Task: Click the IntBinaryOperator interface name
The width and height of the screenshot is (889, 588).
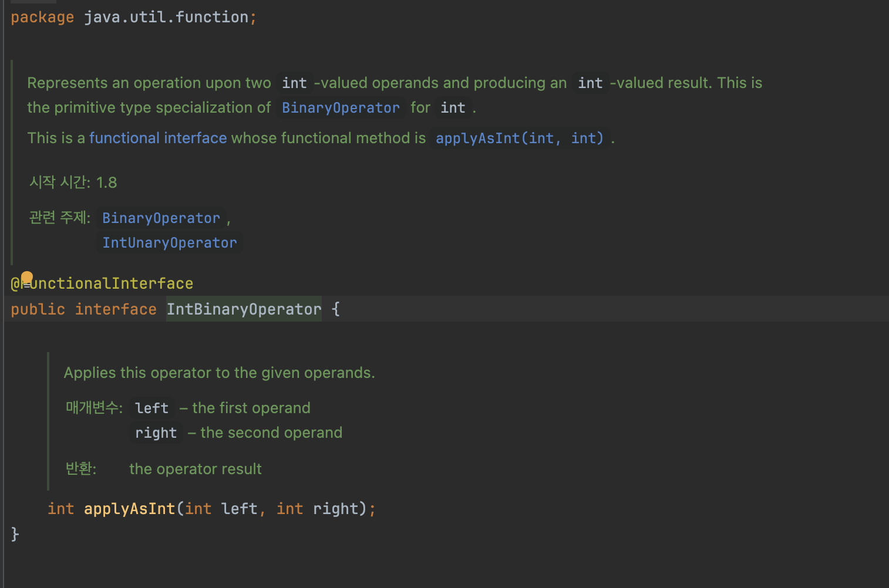Action: 244,309
